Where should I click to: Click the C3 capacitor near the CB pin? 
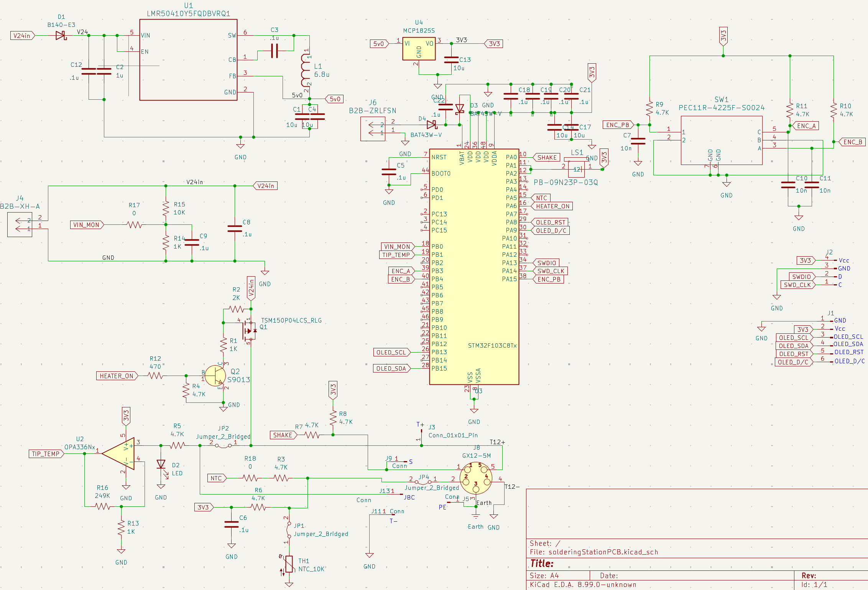274,50
